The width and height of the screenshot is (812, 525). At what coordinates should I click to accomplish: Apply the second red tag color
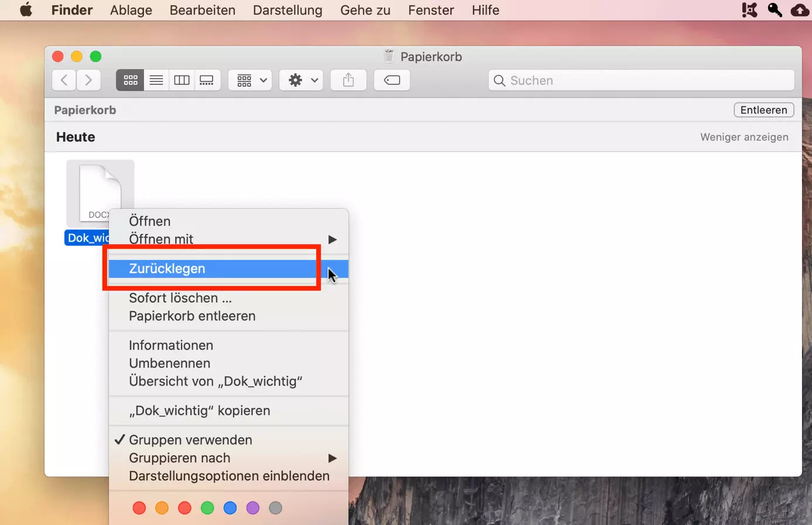[x=184, y=508]
